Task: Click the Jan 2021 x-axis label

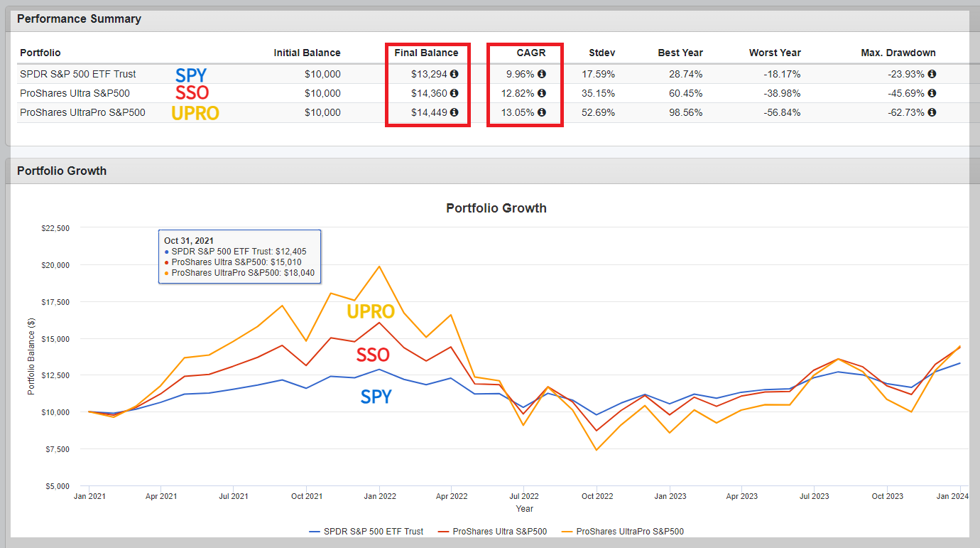Action: [x=89, y=496]
